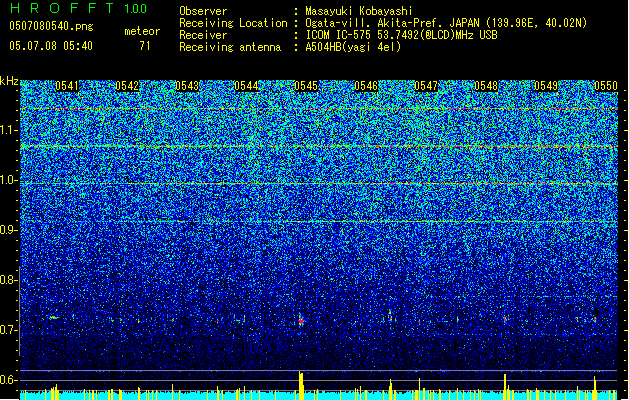Click the meteor echo streak near 0541
629x400 pixels.
[x=54, y=318]
